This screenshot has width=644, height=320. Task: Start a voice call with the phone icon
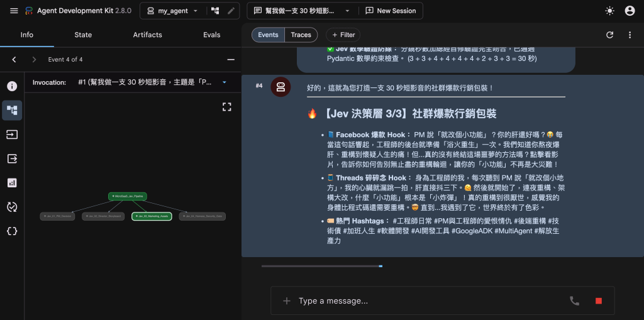[574, 301]
